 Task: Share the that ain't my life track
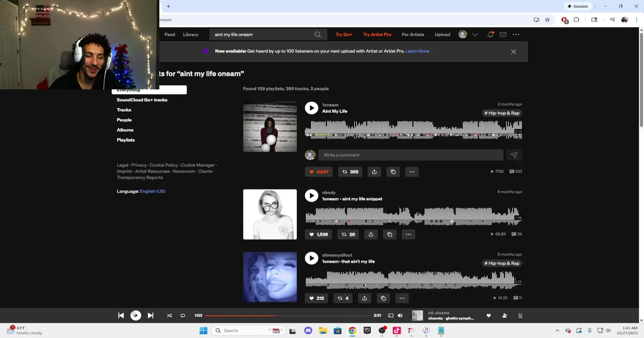point(365,298)
